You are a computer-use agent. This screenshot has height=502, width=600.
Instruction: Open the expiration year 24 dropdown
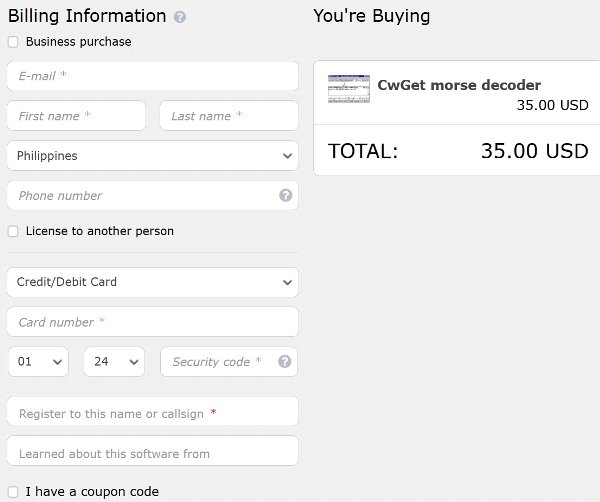(114, 362)
